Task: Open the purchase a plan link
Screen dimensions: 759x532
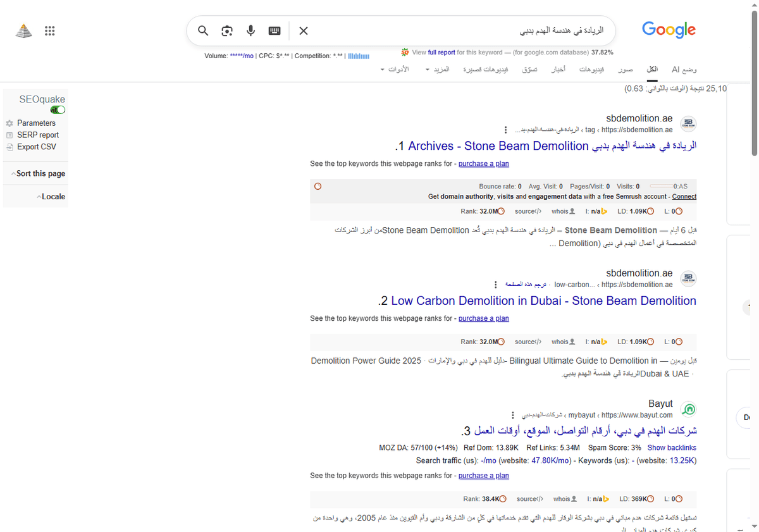Action: coord(483,163)
